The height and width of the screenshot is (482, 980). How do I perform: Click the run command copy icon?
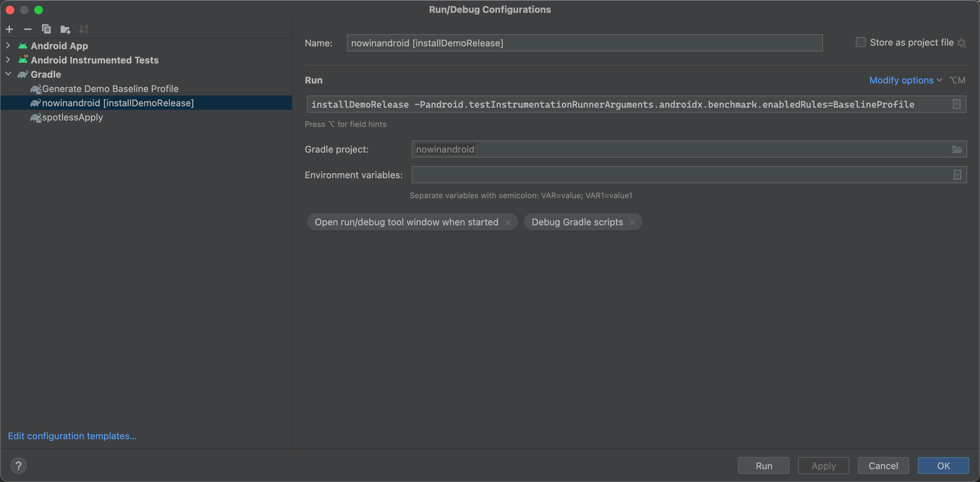click(x=957, y=104)
